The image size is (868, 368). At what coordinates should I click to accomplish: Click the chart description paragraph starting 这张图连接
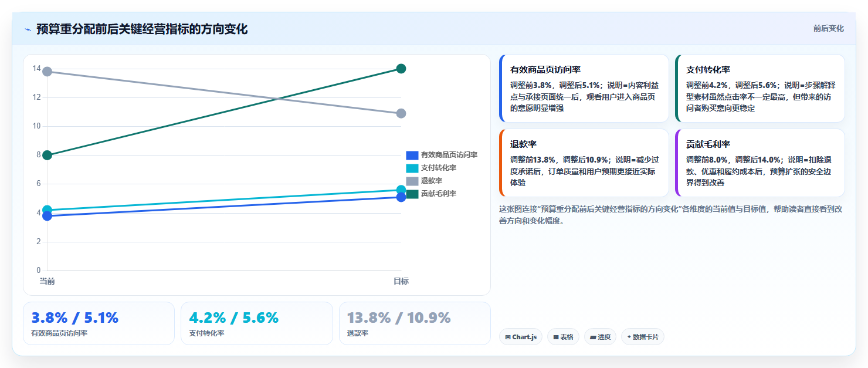(671, 215)
